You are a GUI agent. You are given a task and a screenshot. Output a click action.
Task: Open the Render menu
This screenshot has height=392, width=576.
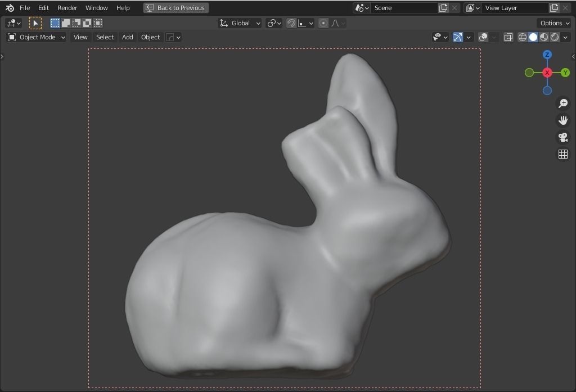pos(67,8)
